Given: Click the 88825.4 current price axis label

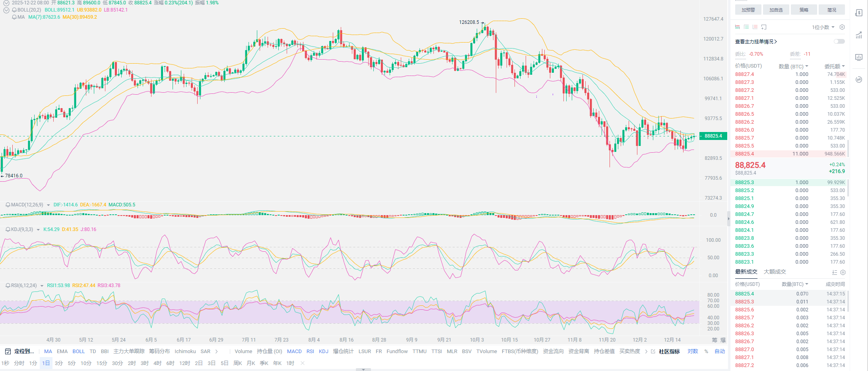Looking at the screenshot, I should [713, 136].
